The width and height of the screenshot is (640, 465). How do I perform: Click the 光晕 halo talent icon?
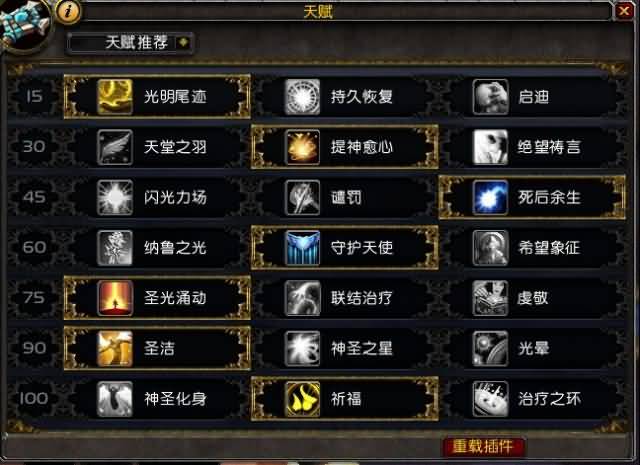(490, 348)
